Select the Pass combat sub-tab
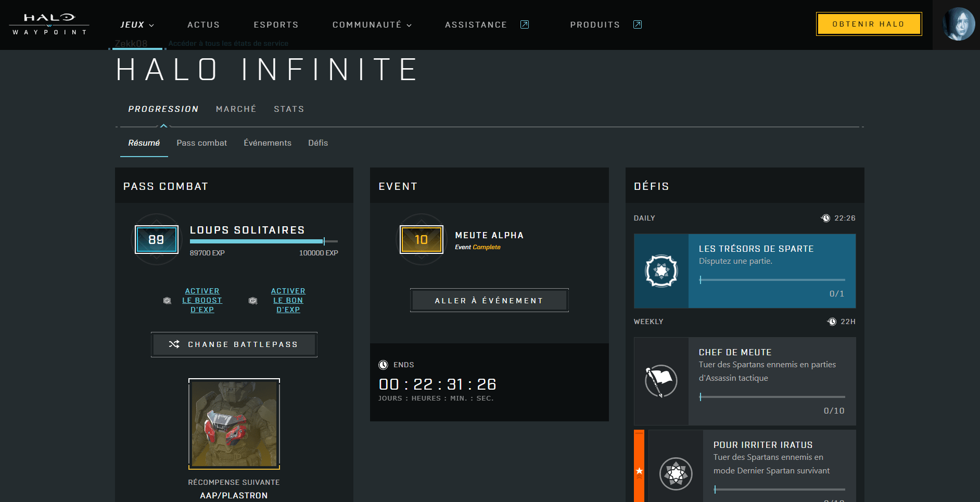The width and height of the screenshot is (980, 502). [x=202, y=143]
